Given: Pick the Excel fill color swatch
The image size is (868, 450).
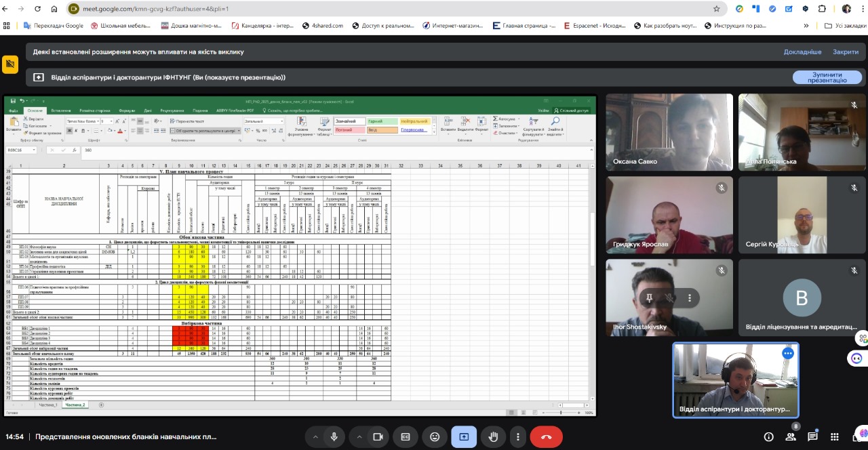Looking at the screenshot, I should 109,131.
